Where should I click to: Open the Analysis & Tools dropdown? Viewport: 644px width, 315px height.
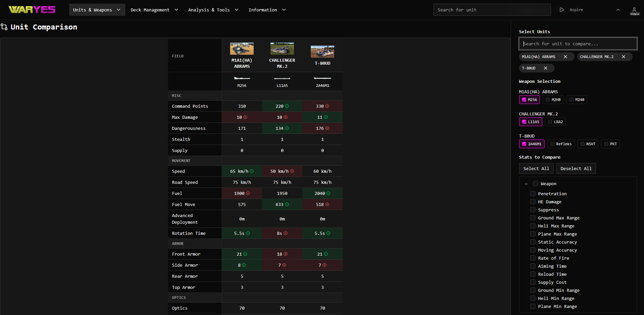click(x=213, y=10)
